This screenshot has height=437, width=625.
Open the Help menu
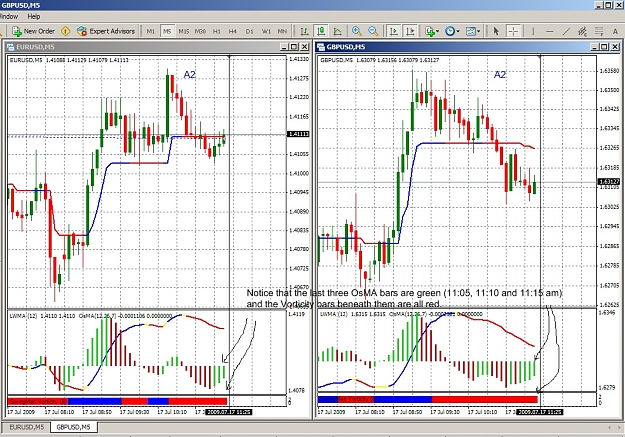point(34,16)
